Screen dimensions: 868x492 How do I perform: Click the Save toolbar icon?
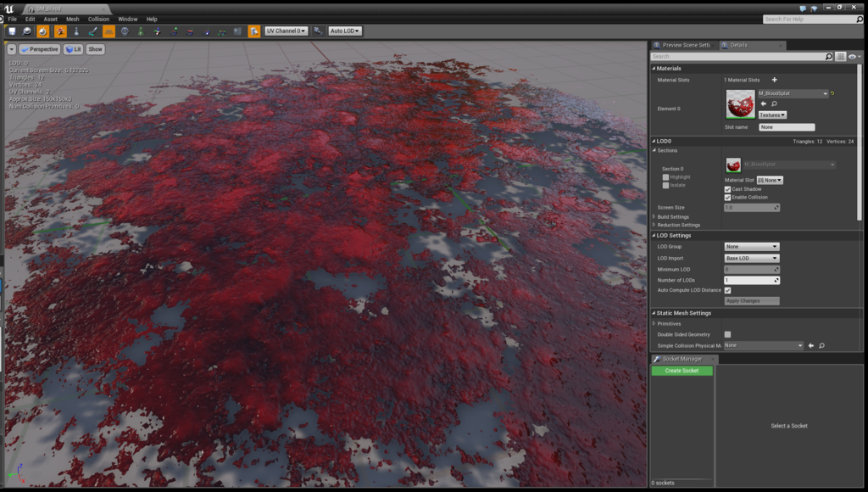pyautogui.click(x=12, y=31)
